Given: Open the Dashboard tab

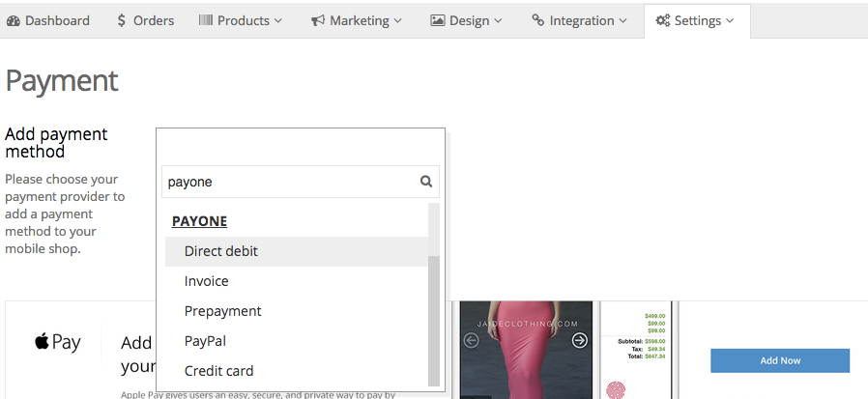Looking at the screenshot, I should [x=48, y=20].
